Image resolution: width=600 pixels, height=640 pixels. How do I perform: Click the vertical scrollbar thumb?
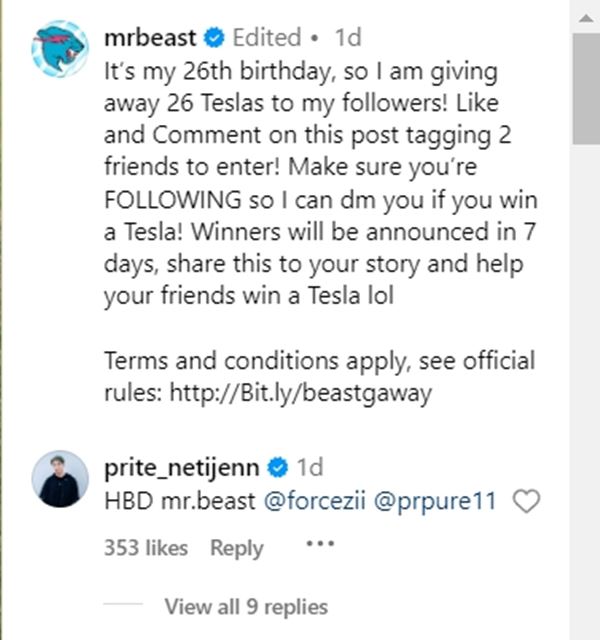pyautogui.click(x=585, y=90)
